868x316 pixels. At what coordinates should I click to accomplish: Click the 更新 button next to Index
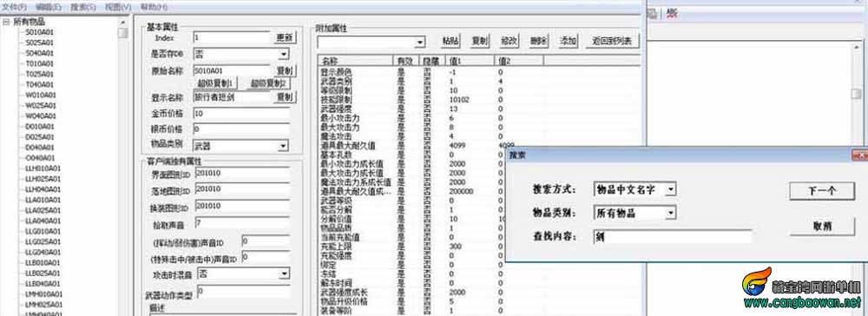(285, 37)
